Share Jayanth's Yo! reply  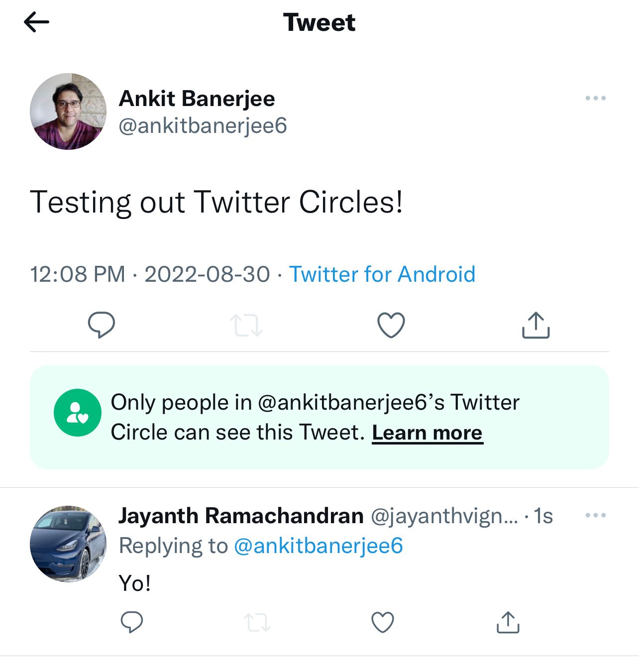click(x=508, y=622)
